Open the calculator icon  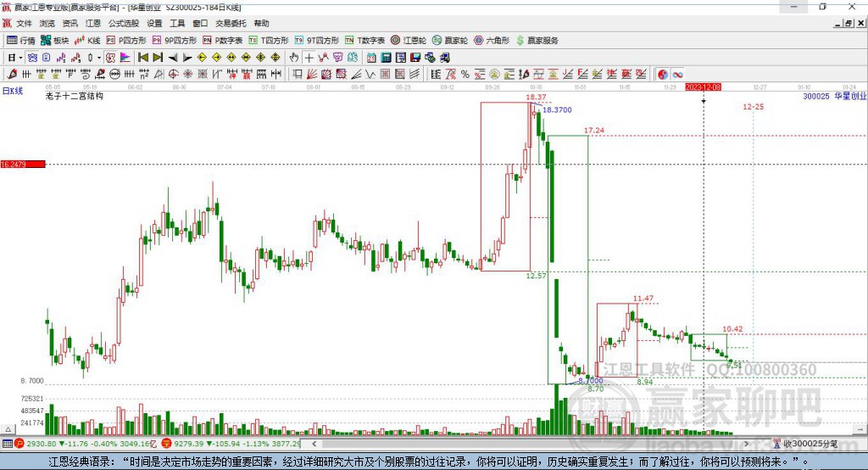coord(386,58)
